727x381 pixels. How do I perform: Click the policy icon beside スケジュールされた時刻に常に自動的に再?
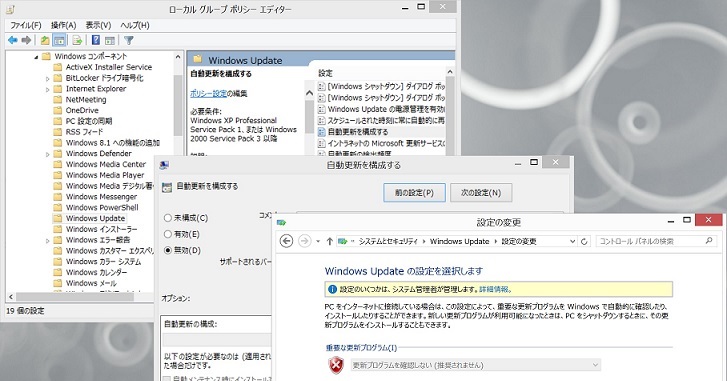tap(321, 121)
